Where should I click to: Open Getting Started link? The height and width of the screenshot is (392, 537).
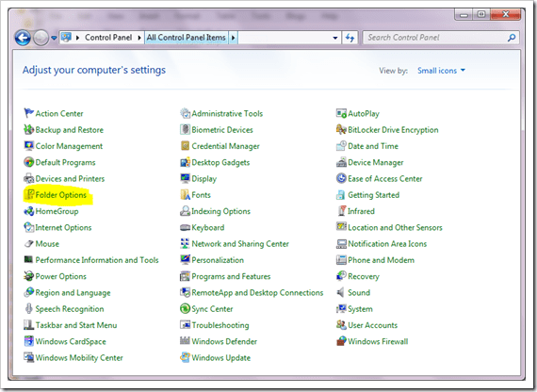click(x=374, y=195)
